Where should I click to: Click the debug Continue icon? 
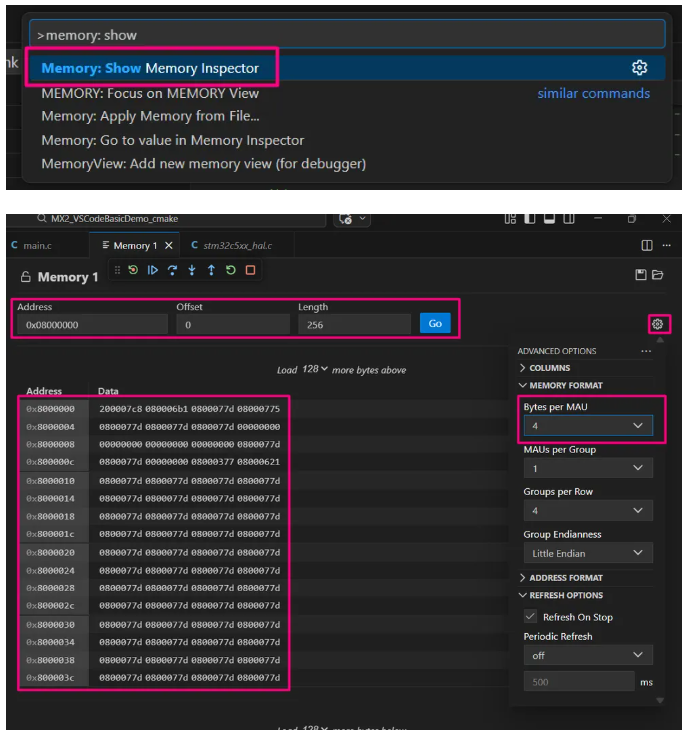[x=152, y=270]
